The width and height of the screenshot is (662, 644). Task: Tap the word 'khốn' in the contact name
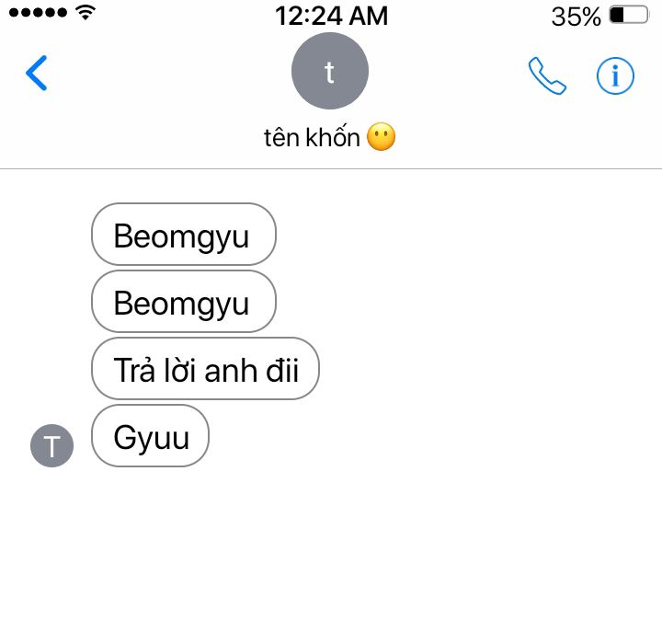pos(332,137)
